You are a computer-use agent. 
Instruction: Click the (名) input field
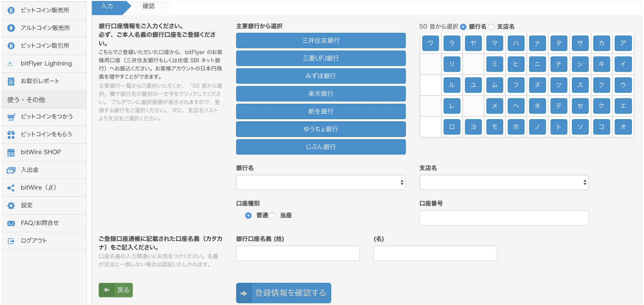[x=435, y=253]
